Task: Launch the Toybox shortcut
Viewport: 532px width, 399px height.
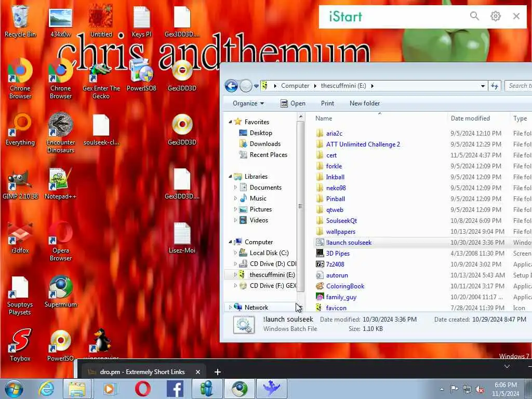Action: [20, 345]
